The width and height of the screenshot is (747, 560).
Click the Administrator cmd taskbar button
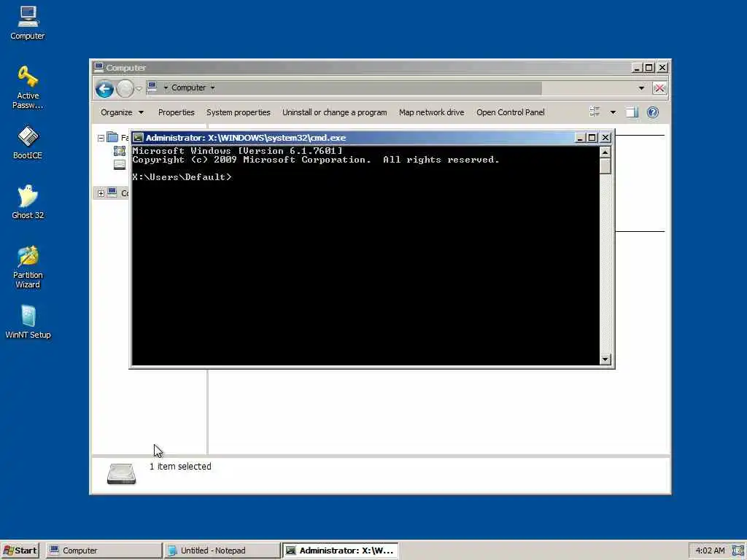[340, 551]
